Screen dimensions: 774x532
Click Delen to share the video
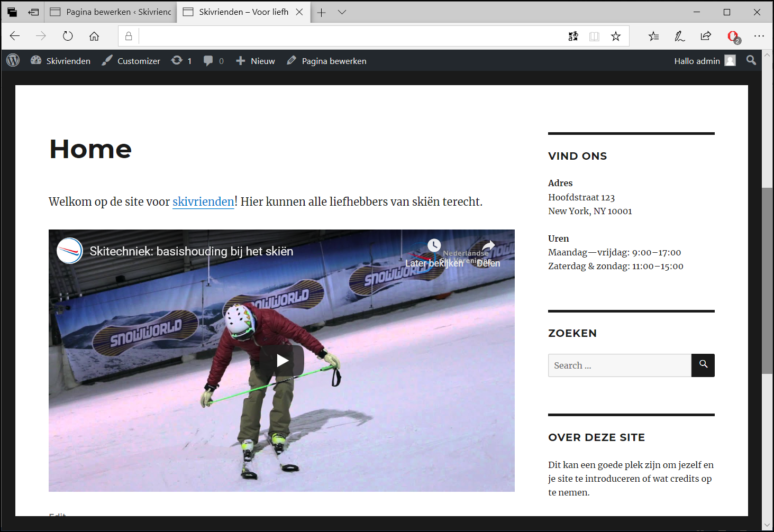pyautogui.click(x=488, y=254)
